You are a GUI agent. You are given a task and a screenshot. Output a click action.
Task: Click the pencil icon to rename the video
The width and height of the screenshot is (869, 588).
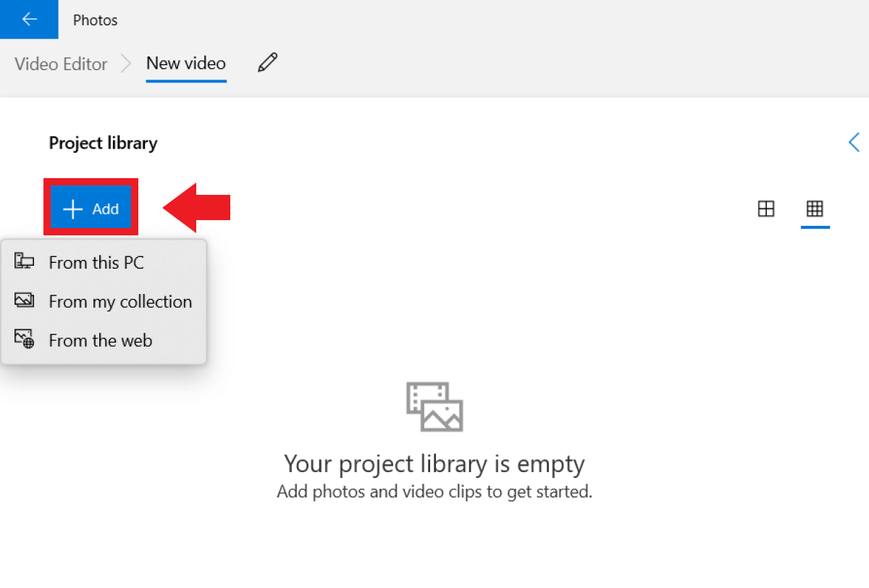[x=267, y=63]
